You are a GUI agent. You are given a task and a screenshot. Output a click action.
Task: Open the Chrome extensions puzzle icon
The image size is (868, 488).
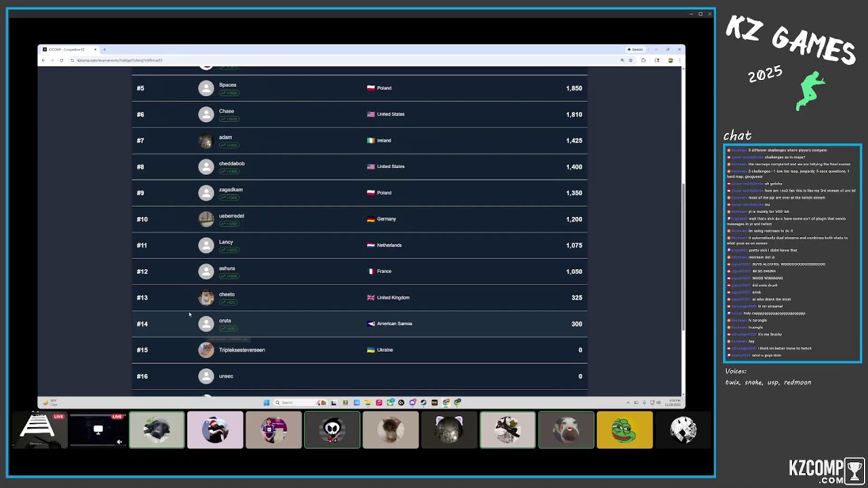(x=644, y=60)
